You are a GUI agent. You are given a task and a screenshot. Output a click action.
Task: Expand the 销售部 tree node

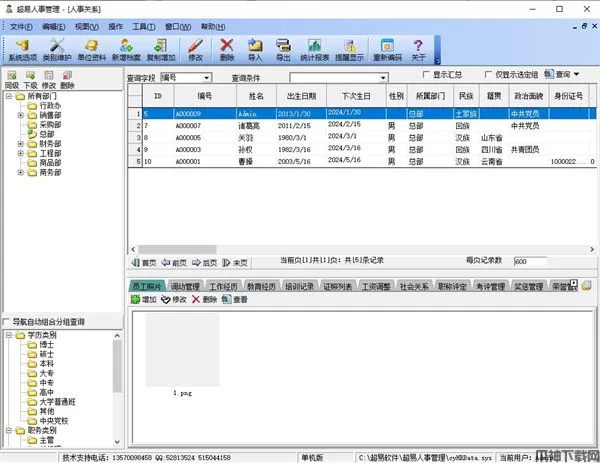pyautogui.click(x=21, y=115)
